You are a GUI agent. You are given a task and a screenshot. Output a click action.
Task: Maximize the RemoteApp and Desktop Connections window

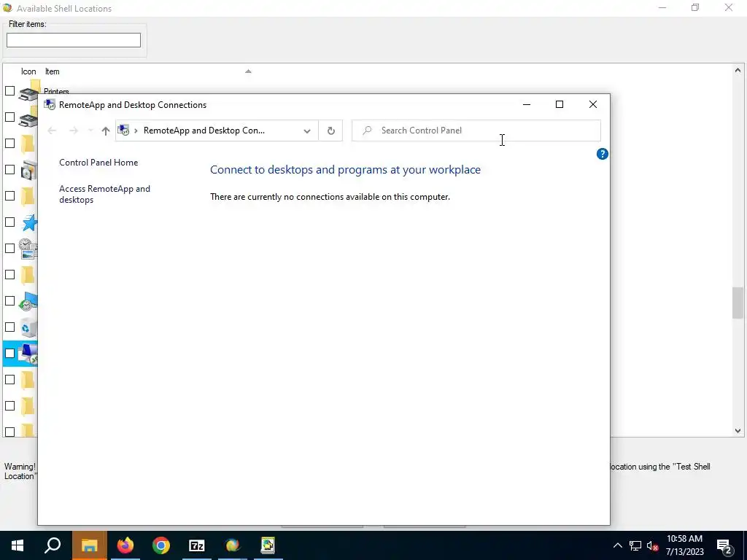point(560,104)
